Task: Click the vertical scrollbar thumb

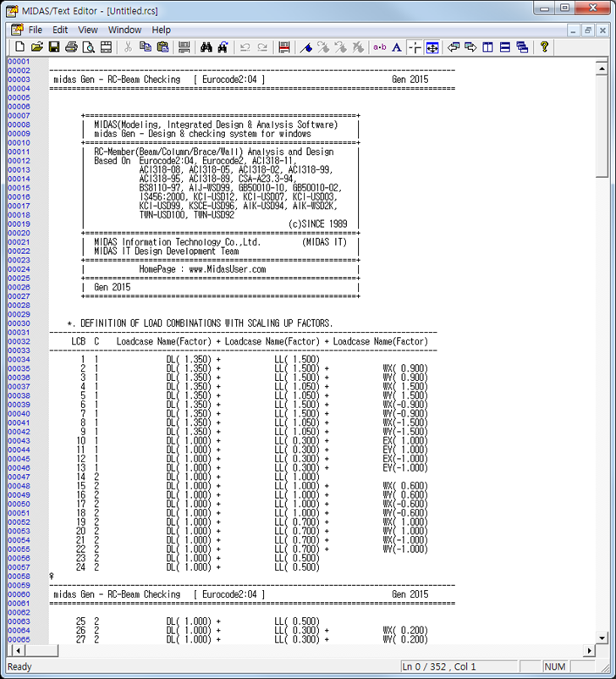Action: (602, 126)
